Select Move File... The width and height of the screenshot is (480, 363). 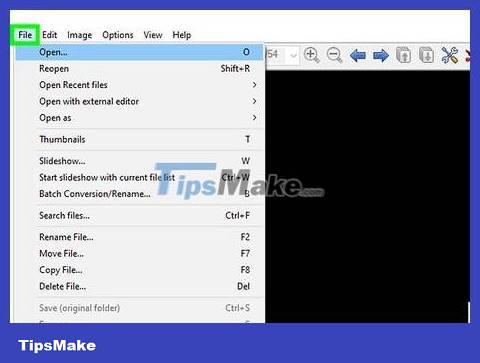click(139, 253)
